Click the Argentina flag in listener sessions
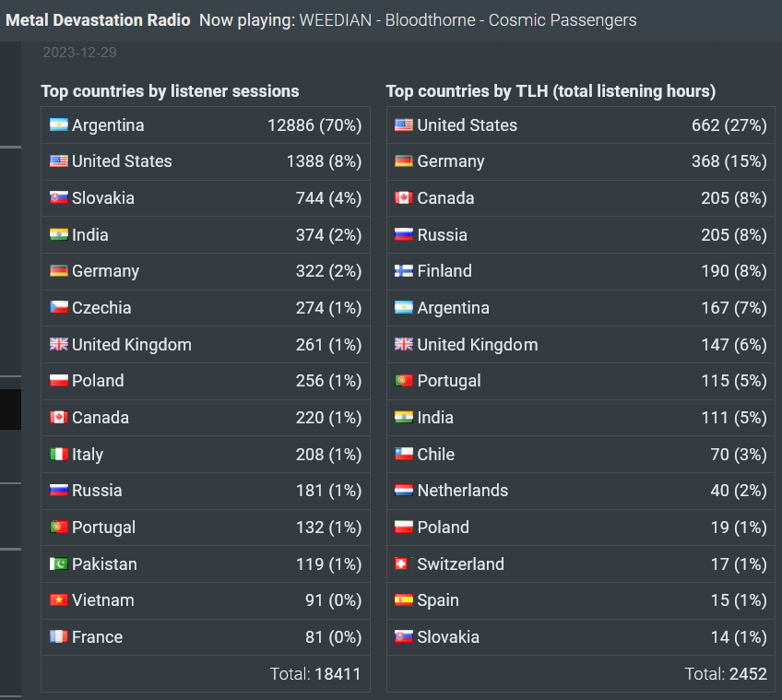 click(x=59, y=125)
